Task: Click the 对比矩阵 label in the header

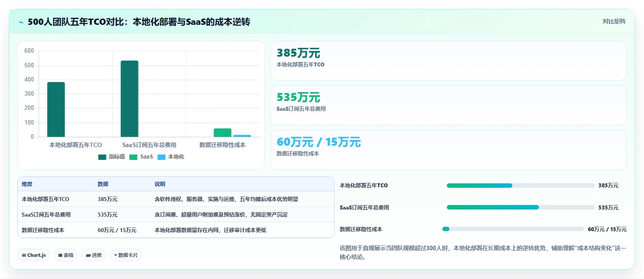Action: coord(614,22)
